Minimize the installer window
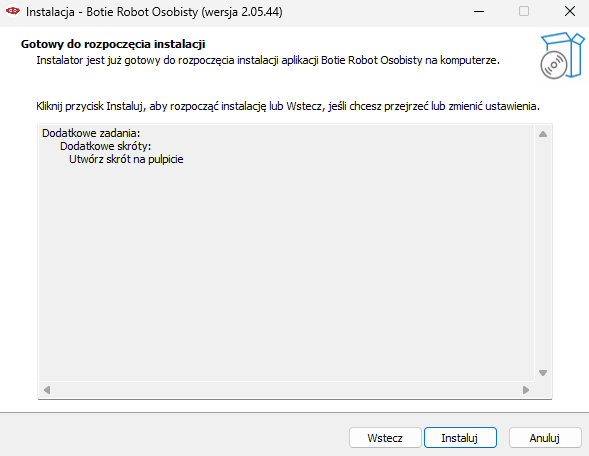Viewport: 589px width, 456px height. (x=479, y=12)
